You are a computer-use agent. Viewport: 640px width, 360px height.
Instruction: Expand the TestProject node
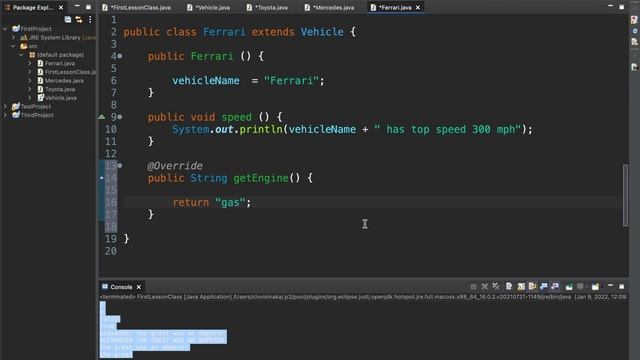click(x=5, y=107)
